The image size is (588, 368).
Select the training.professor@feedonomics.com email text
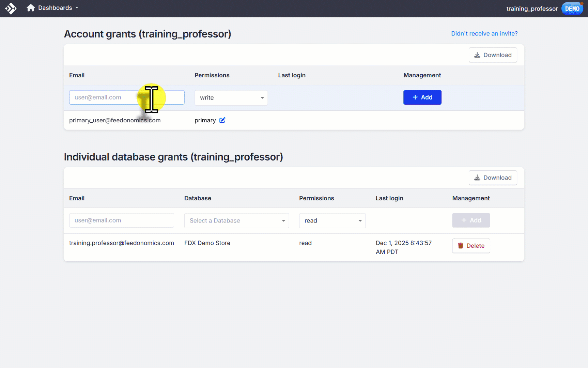coord(122,243)
